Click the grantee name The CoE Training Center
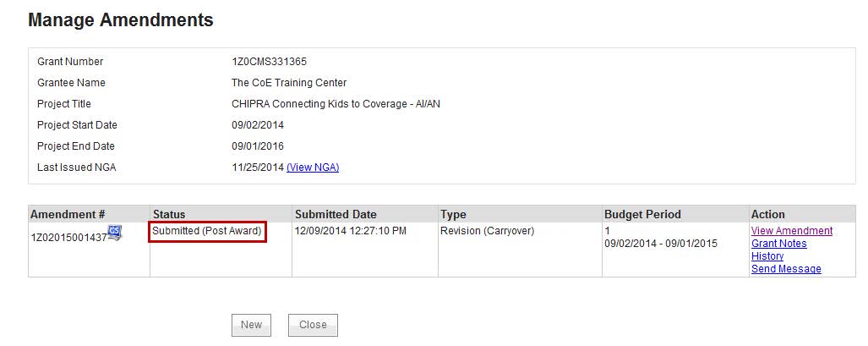 point(289,83)
